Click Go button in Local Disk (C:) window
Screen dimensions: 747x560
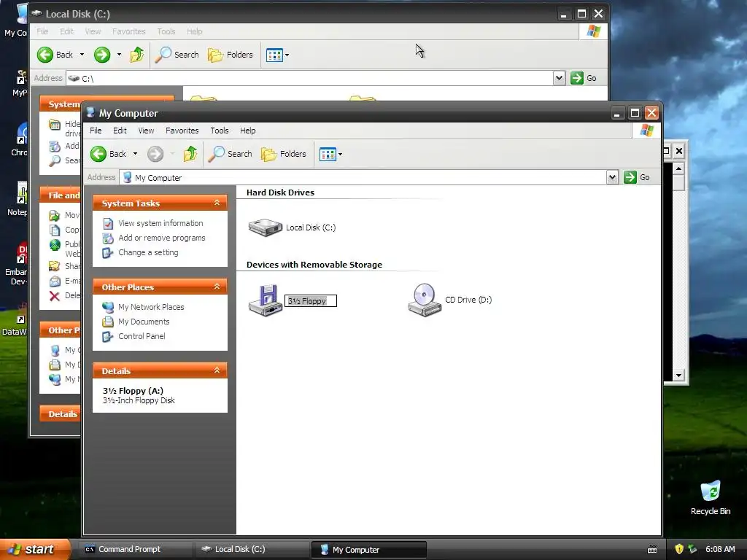584,78
